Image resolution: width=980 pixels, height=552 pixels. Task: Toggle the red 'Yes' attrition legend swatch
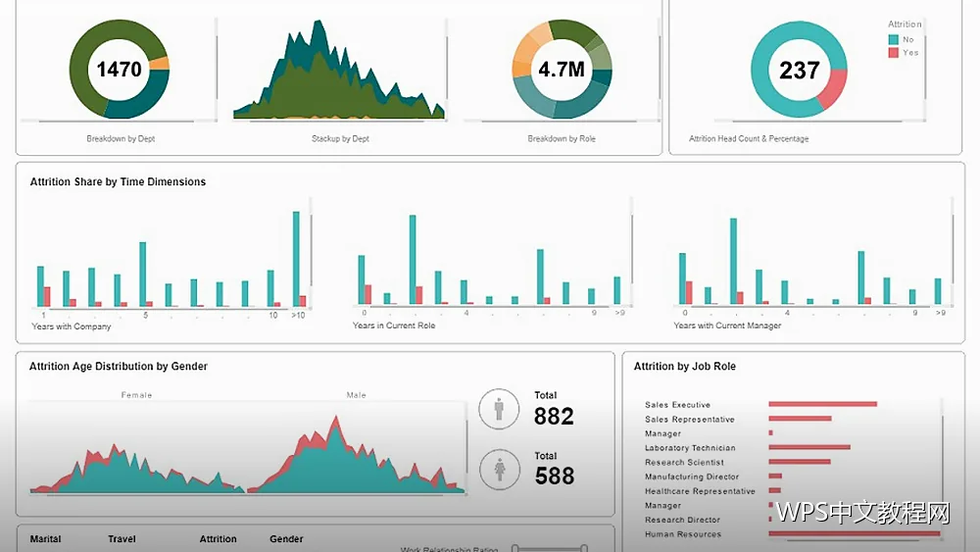(x=893, y=53)
